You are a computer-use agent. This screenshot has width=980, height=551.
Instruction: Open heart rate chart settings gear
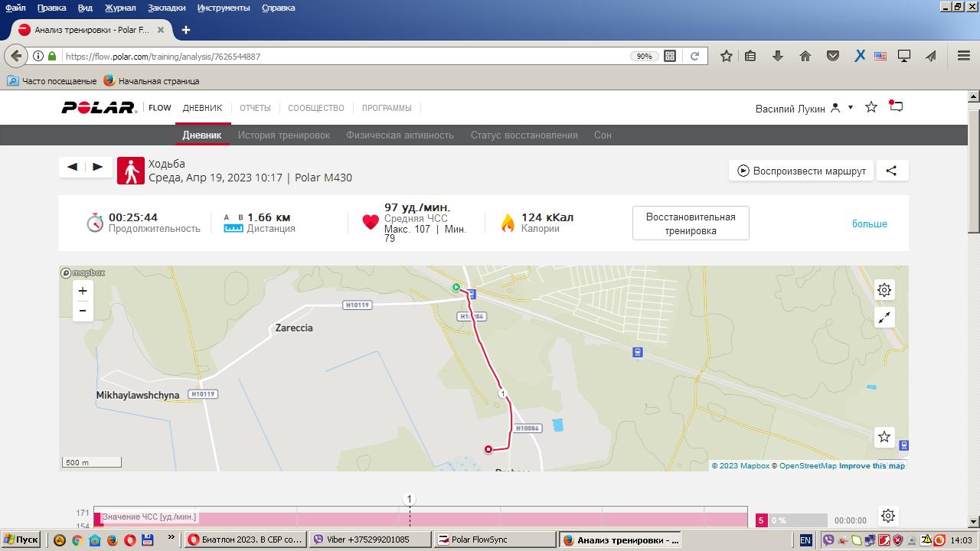(888, 516)
